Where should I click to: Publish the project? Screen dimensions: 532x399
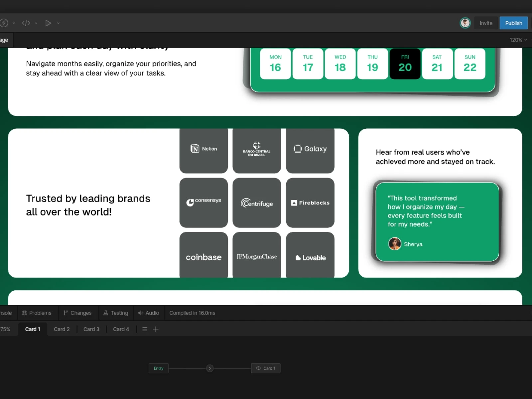[x=513, y=23]
